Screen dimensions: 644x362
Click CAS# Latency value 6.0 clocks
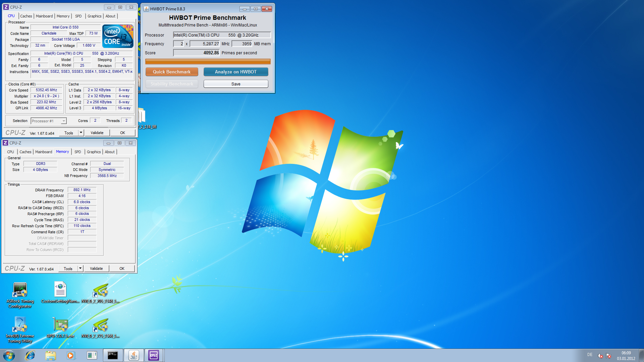click(82, 202)
